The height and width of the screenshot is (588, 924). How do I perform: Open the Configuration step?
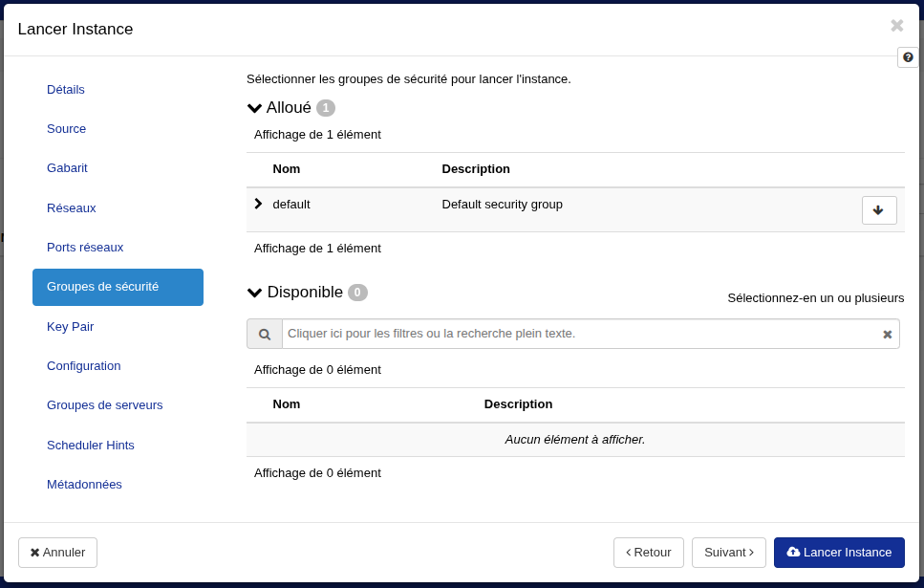click(84, 366)
